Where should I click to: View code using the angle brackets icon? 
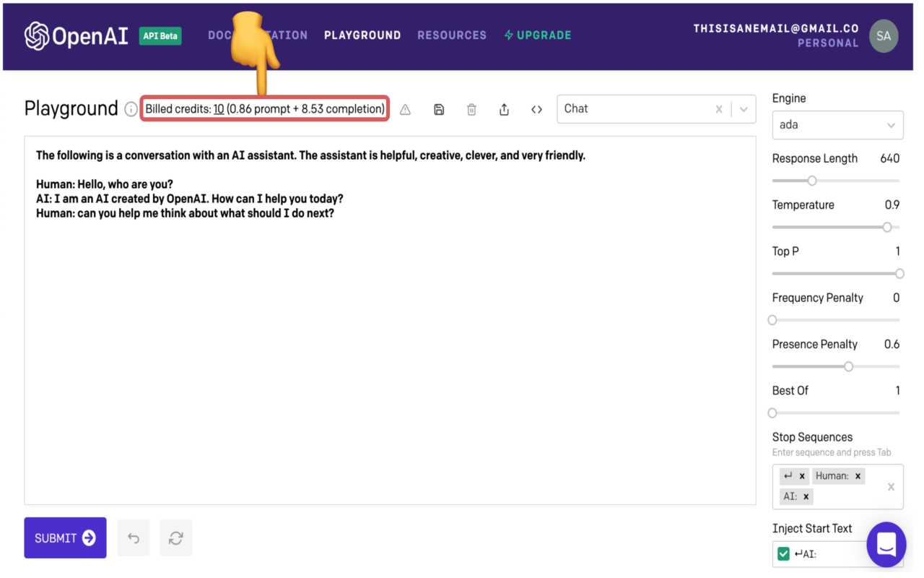(x=536, y=110)
